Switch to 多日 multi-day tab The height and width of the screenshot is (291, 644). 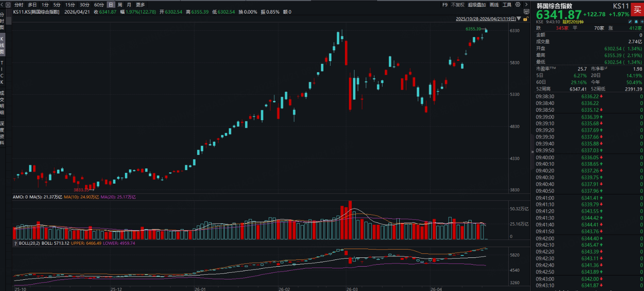tap(32, 5)
